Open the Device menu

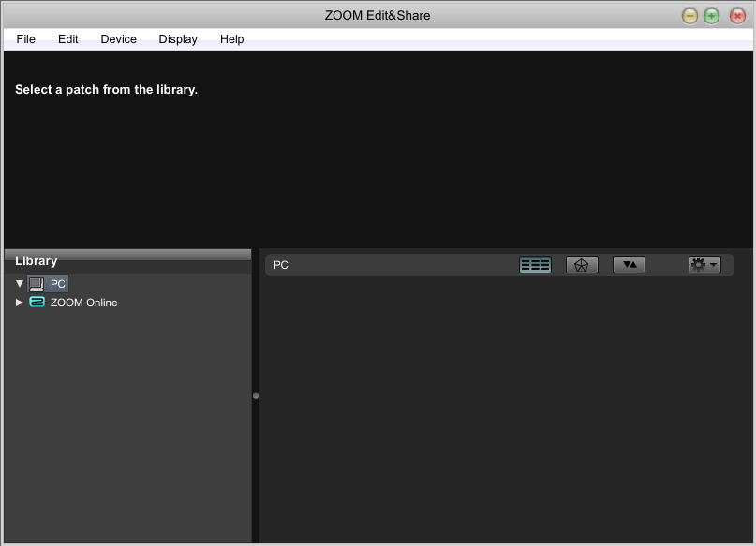(x=118, y=39)
